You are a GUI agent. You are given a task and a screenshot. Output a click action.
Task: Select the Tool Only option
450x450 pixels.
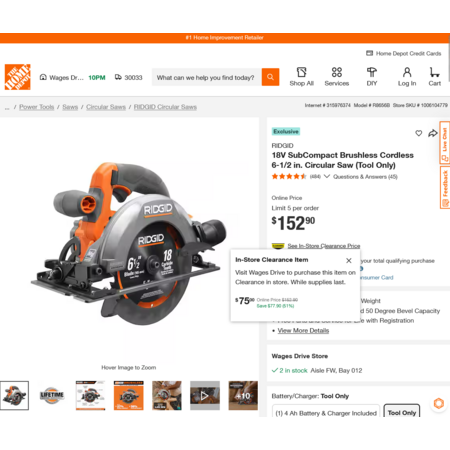coord(402,412)
